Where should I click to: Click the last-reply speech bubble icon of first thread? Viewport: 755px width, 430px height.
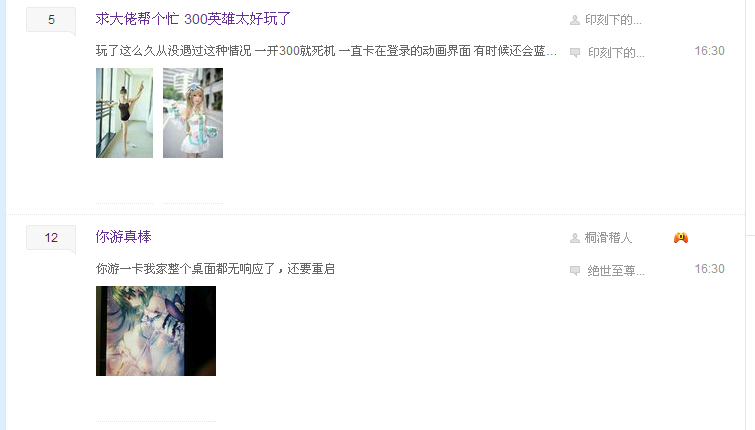point(574,52)
